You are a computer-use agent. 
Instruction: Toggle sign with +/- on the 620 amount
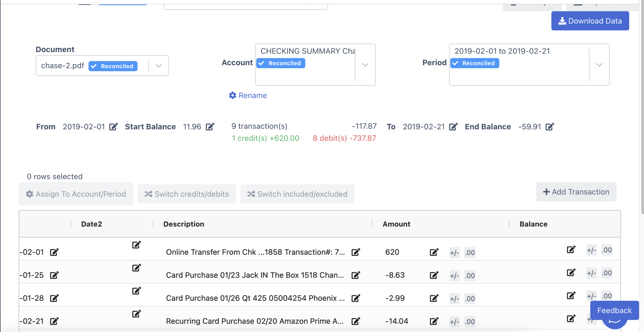[x=454, y=252]
